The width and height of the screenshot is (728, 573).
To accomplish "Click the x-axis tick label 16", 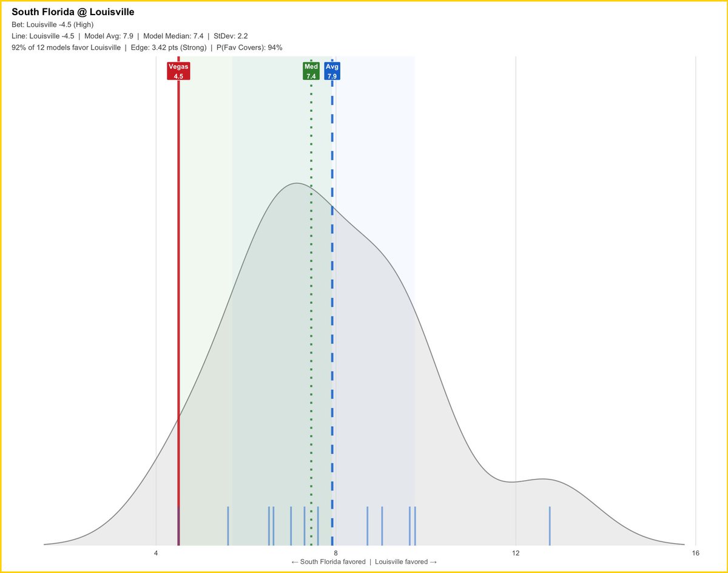I will [695, 553].
